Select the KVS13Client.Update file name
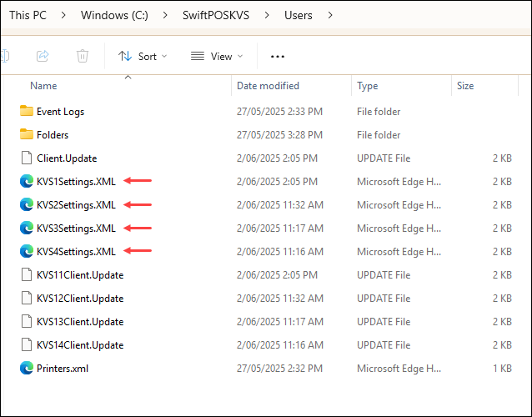Screen dimensions: 532x417 coord(80,322)
